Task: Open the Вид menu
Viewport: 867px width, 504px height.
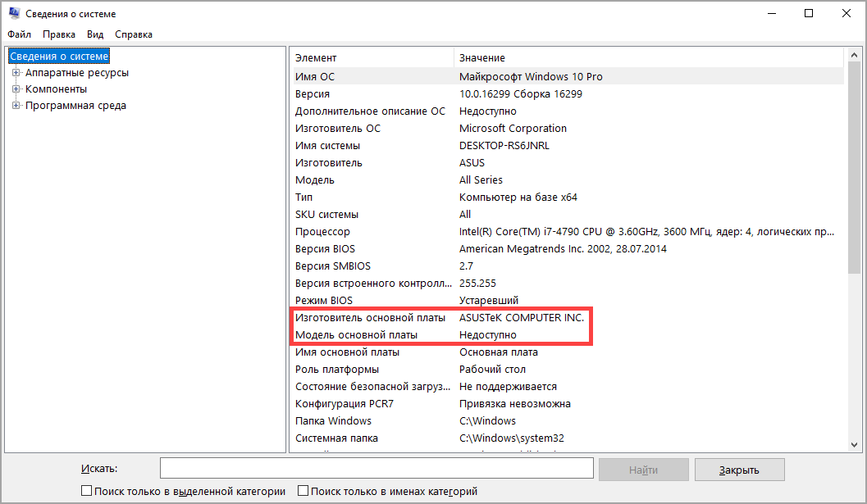Action: point(95,34)
